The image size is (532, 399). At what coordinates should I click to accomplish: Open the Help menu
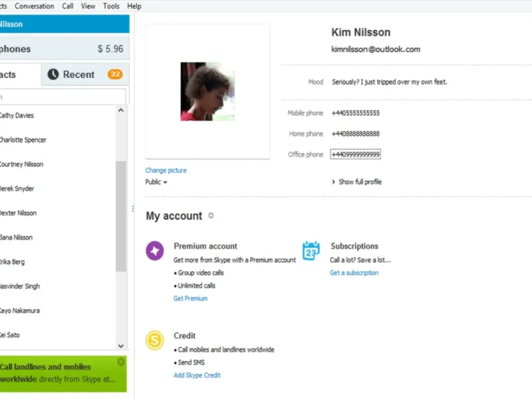tap(134, 6)
